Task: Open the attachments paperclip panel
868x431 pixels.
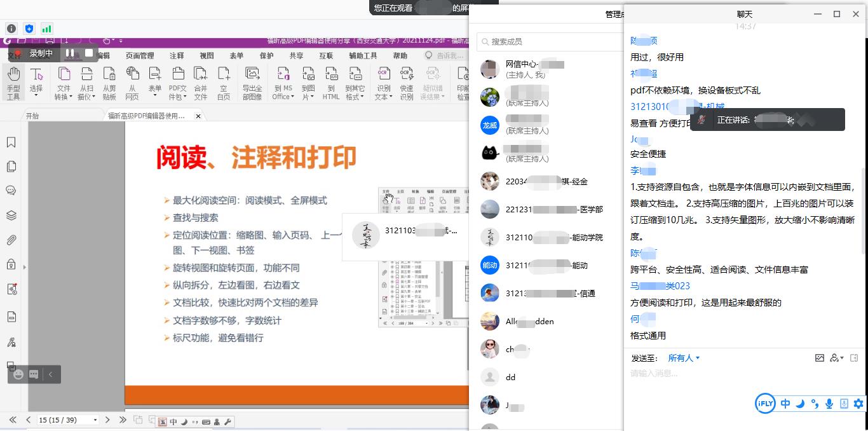Action: click(x=11, y=240)
